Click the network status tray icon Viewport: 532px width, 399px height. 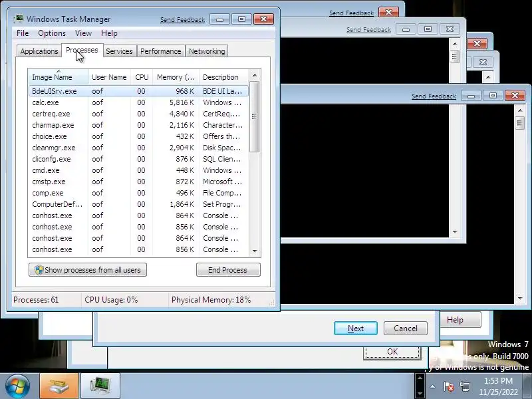click(x=464, y=386)
